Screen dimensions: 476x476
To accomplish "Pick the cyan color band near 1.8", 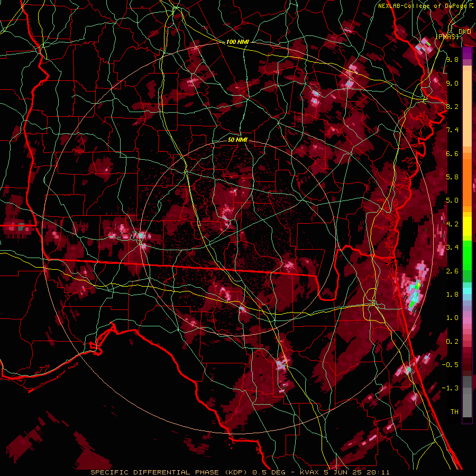I will click(467, 291).
